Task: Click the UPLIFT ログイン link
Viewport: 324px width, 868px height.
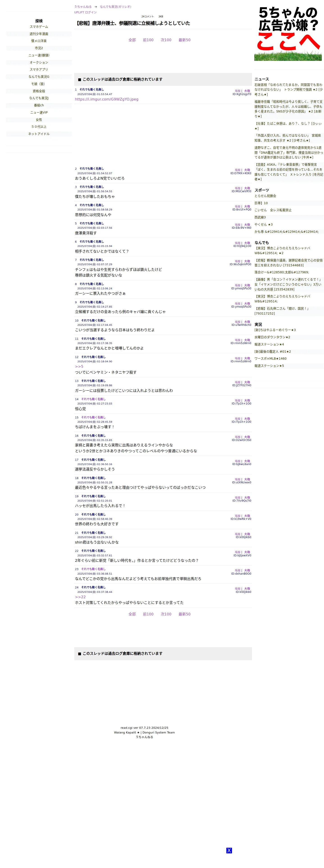Action: pos(85,12)
